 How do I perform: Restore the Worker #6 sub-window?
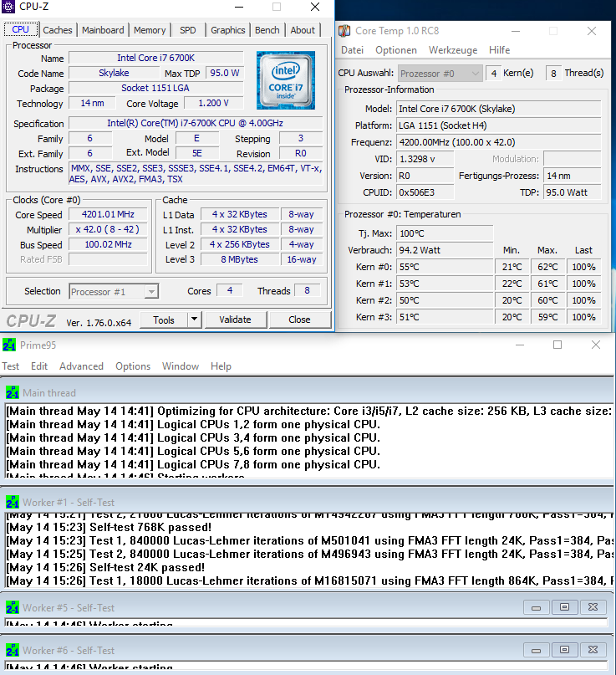click(x=564, y=650)
